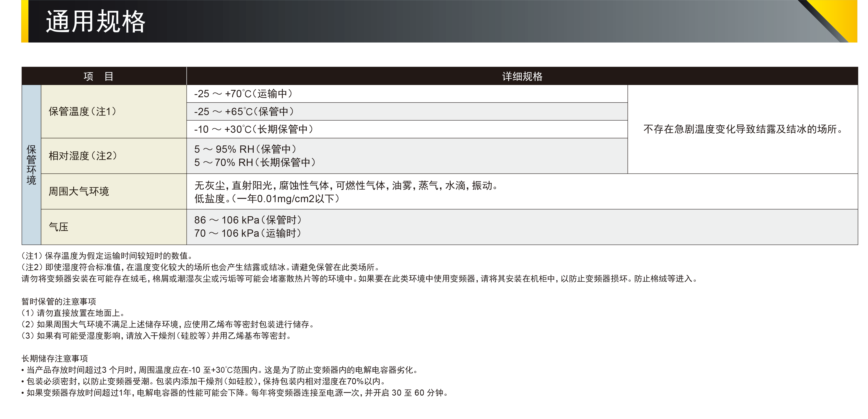Screen dimensions: 868x419
Task: Click the condensation warning cell on right
Action: (x=742, y=129)
